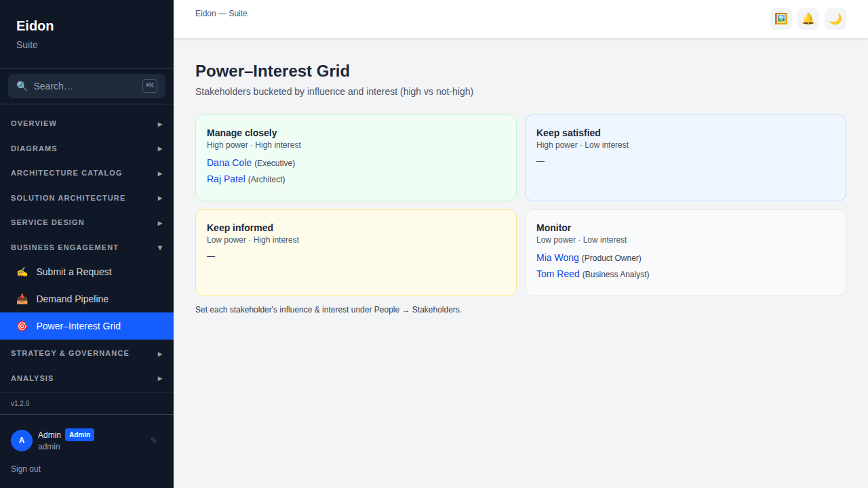Open Dana Cole stakeholder link
Screen dimensions: 868x488
[229, 163]
